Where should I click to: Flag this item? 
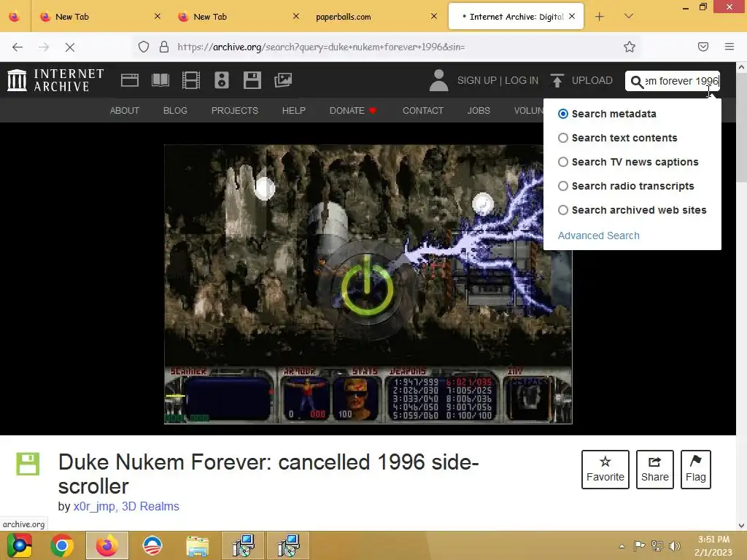tap(696, 470)
